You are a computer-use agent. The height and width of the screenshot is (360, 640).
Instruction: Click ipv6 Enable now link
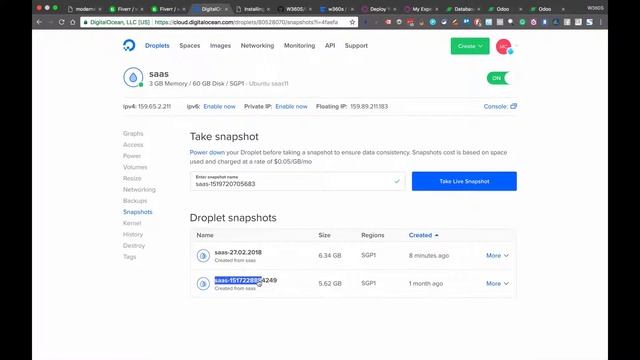220,107
